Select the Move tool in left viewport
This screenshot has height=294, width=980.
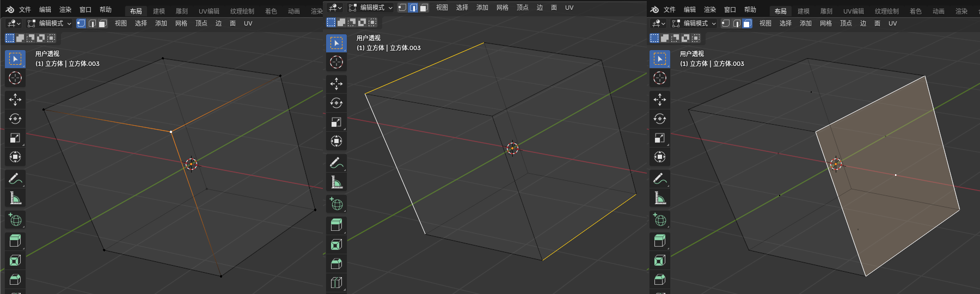click(x=15, y=100)
